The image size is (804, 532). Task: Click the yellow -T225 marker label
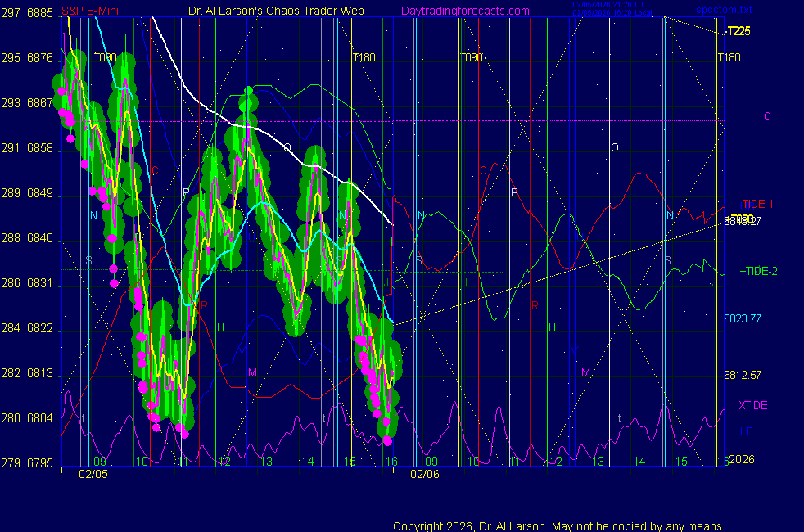737,32
